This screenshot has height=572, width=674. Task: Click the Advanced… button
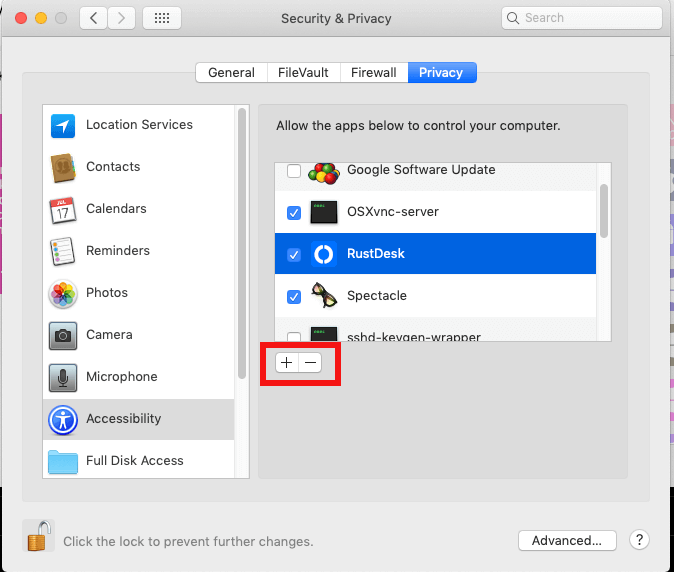click(x=566, y=541)
